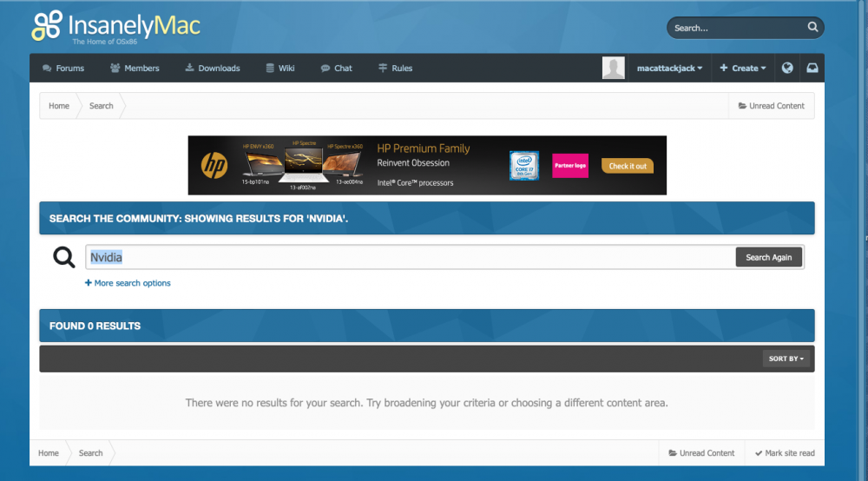Open Unread Content in footer bar
Screen dimensions: 868x481
pyautogui.click(x=701, y=452)
